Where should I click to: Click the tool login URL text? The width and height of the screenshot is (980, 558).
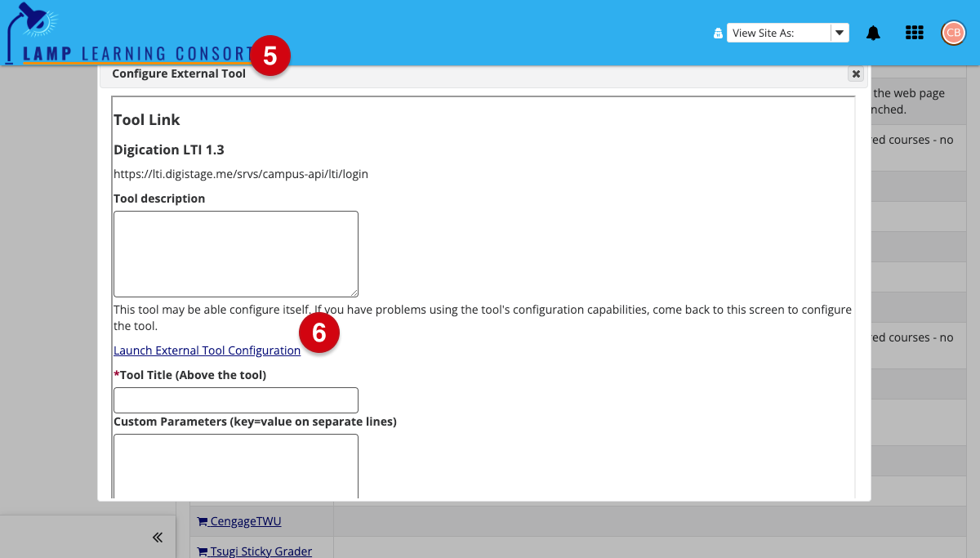(x=241, y=174)
